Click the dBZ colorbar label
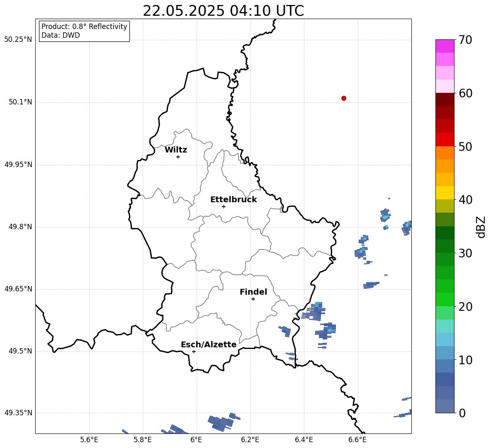Image resolution: width=491 pixels, height=448 pixels. pos(481,227)
